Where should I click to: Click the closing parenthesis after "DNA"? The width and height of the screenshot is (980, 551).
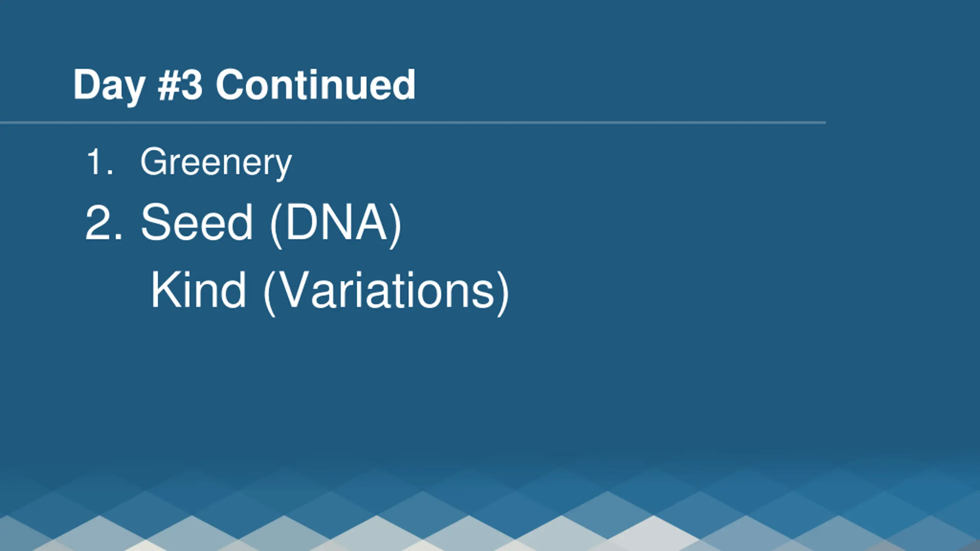coord(395,226)
